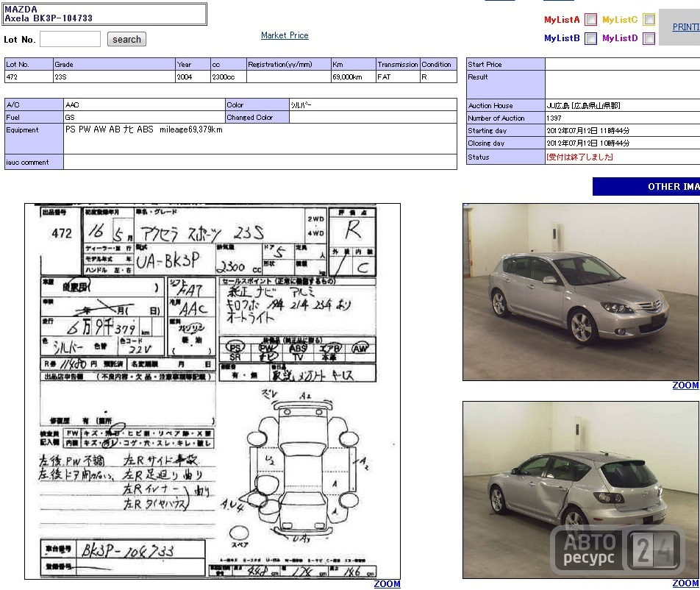Check the MyListD checkbox
Screen dimensions: 700x590
pyautogui.click(x=649, y=38)
